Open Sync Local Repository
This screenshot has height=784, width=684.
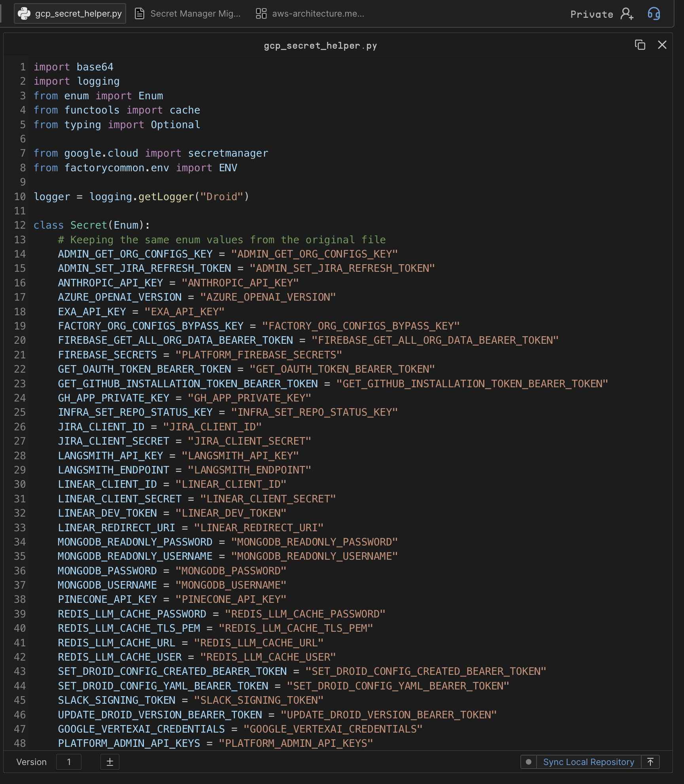click(589, 762)
